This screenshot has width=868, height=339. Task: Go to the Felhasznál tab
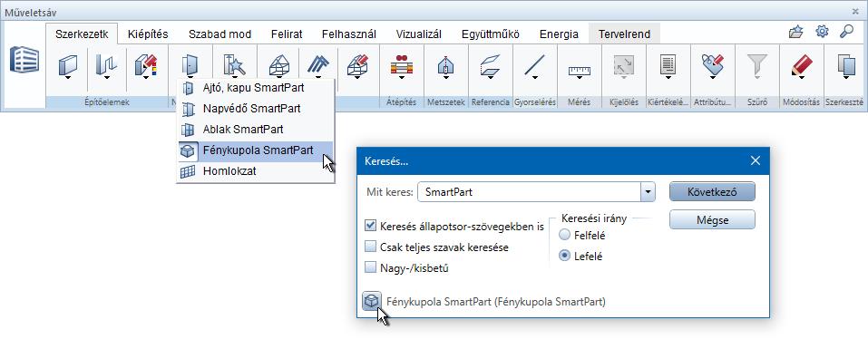[349, 34]
